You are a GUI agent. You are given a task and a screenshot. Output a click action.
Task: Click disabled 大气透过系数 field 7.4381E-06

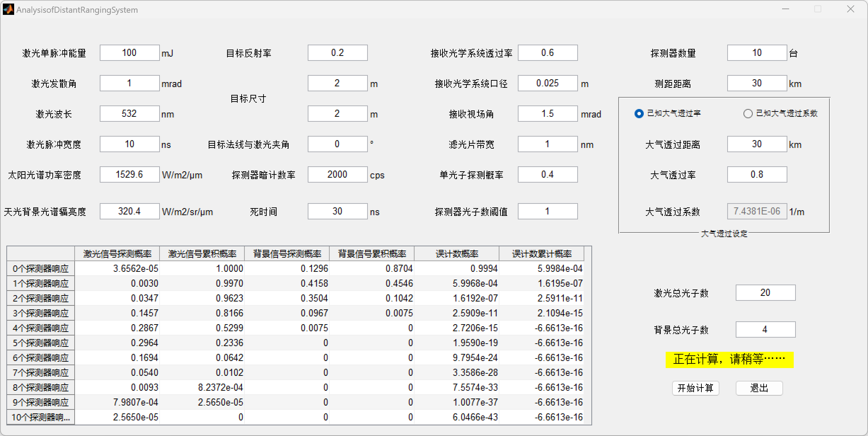[757, 211]
